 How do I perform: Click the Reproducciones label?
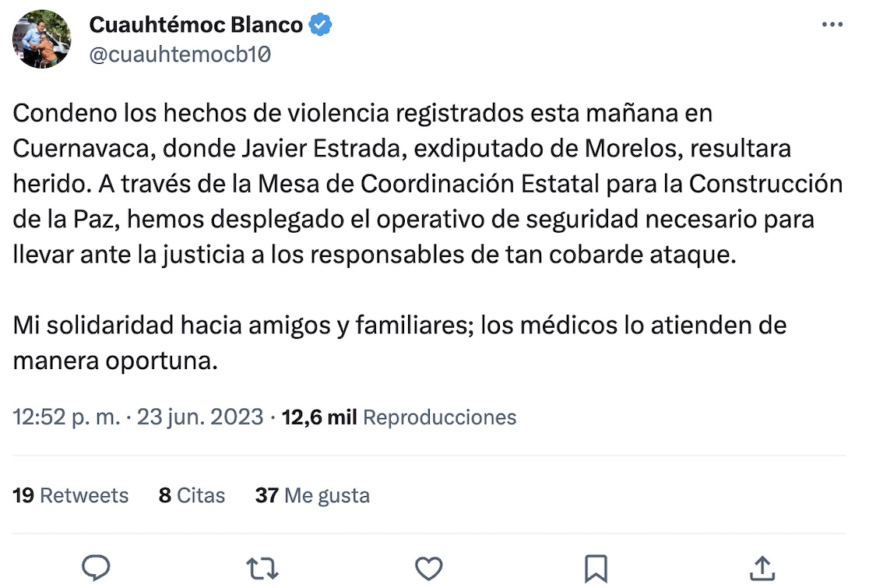440,417
